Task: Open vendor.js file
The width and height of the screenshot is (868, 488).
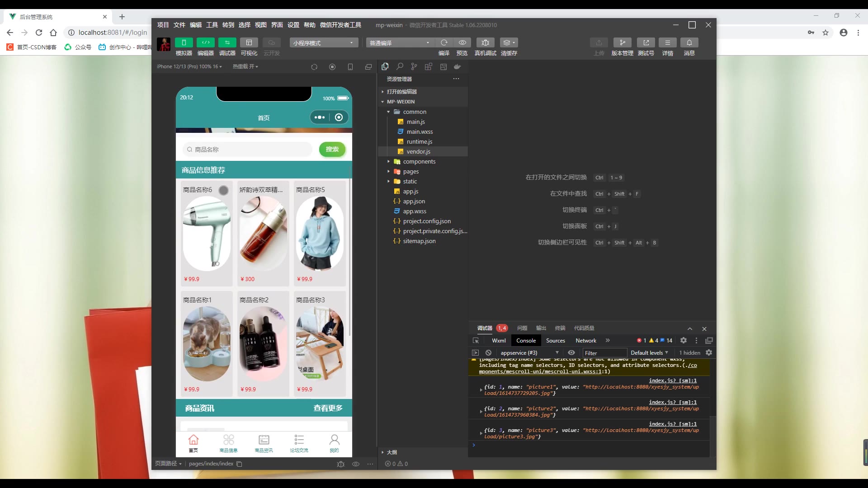Action: pos(423,151)
